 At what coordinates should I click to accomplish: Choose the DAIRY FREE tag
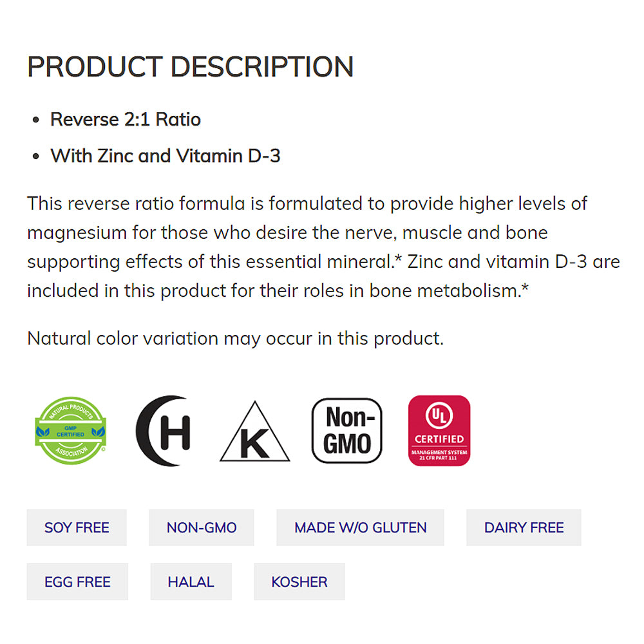click(x=524, y=527)
